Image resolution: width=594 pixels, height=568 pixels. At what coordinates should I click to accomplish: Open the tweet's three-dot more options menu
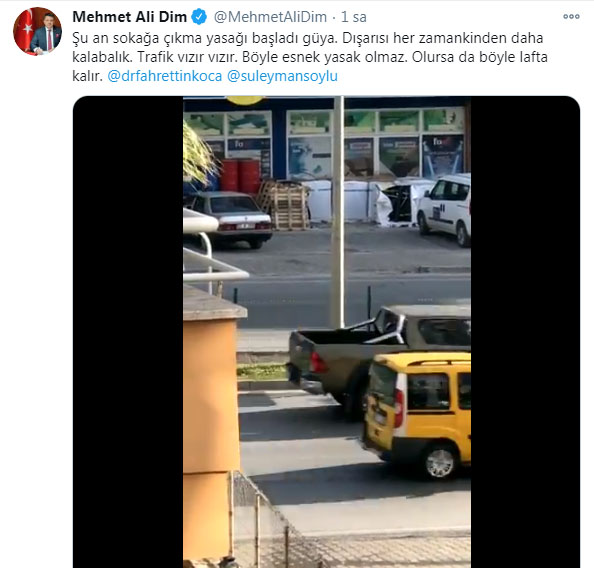pyautogui.click(x=571, y=16)
